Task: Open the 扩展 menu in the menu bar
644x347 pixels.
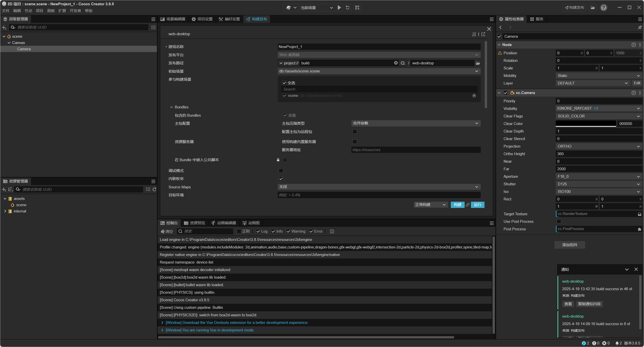Action: pos(62,11)
